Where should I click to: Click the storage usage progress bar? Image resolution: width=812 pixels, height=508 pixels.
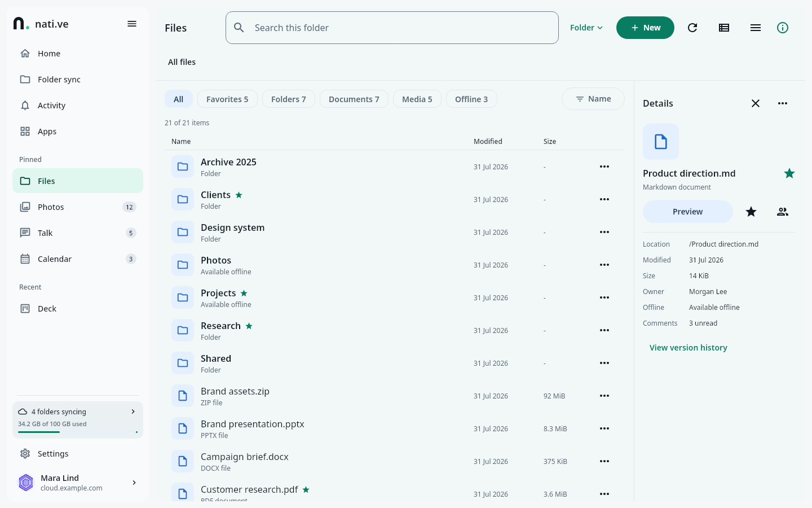pos(78,432)
